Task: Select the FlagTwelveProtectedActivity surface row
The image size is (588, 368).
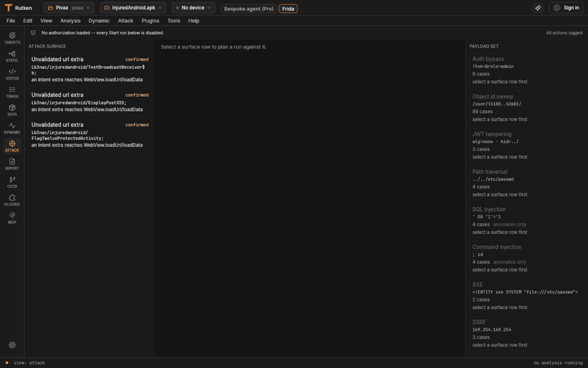Action: 90,134
